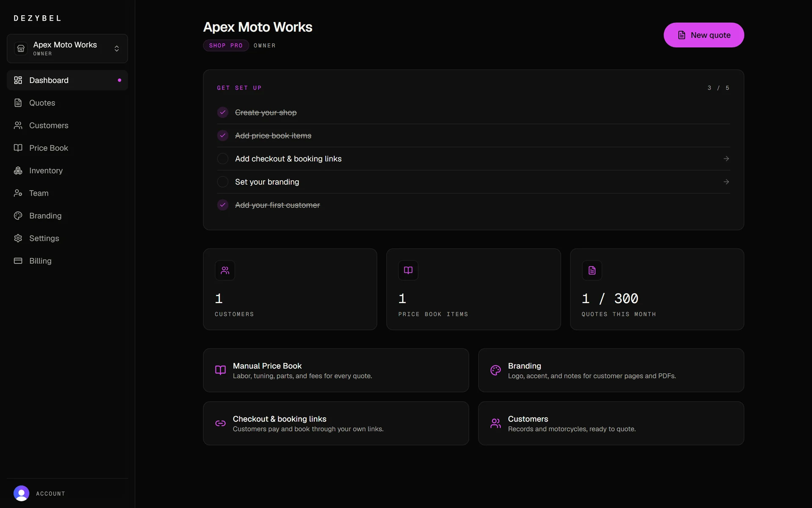The image size is (812, 508).
Task: Open Branding from the sidebar menu
Action: tap(67, 215)
